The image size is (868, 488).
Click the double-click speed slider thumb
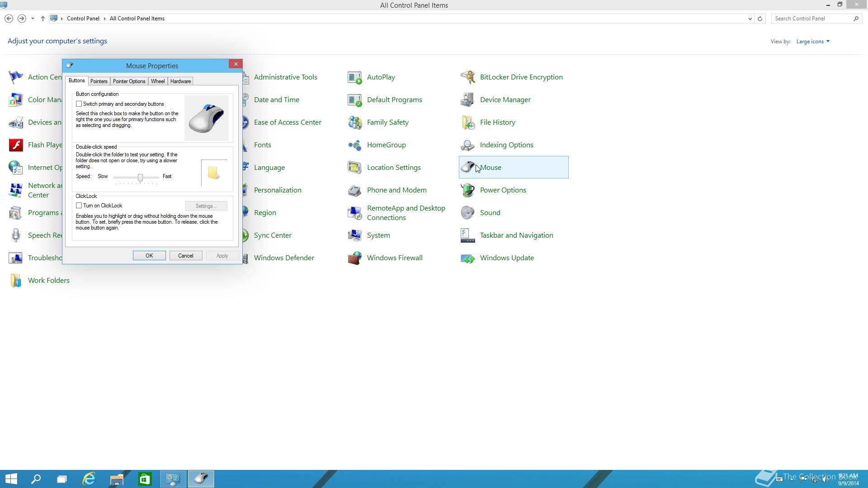point(141,178)
